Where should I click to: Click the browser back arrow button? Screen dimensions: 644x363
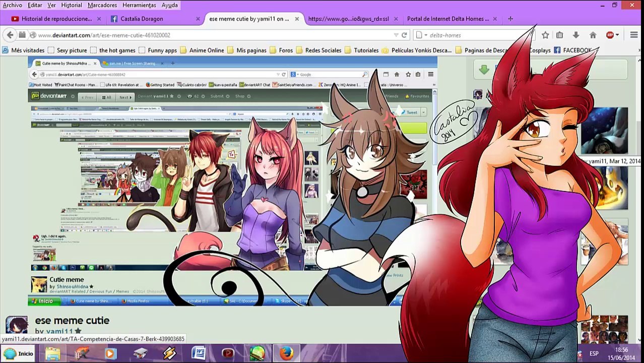[10, 35]
